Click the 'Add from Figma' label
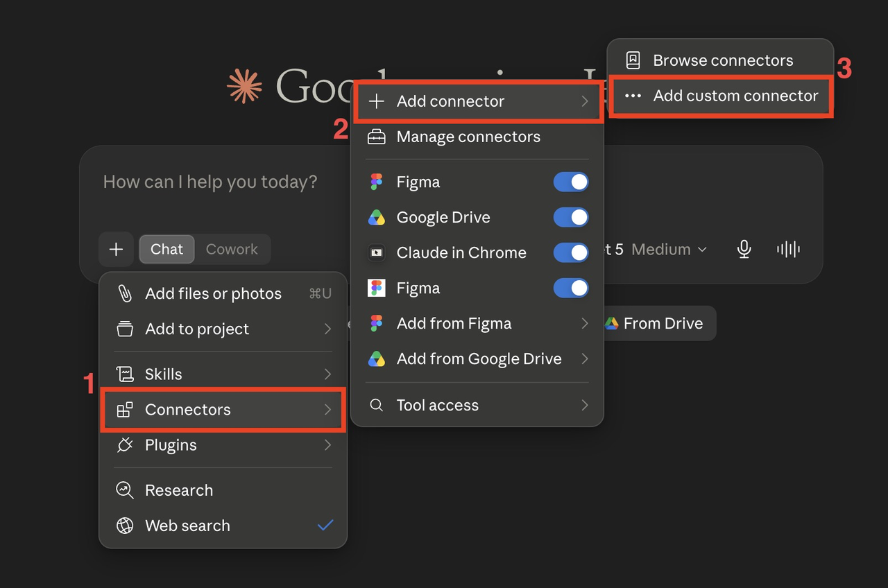Screen dimensions: 888x588 [x=454, y=324]
